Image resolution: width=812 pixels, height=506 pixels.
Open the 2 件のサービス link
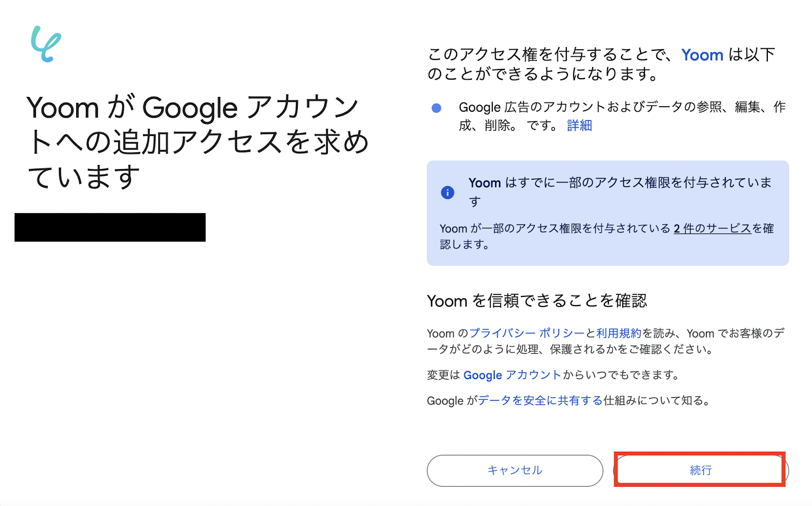tap(712, 228)
